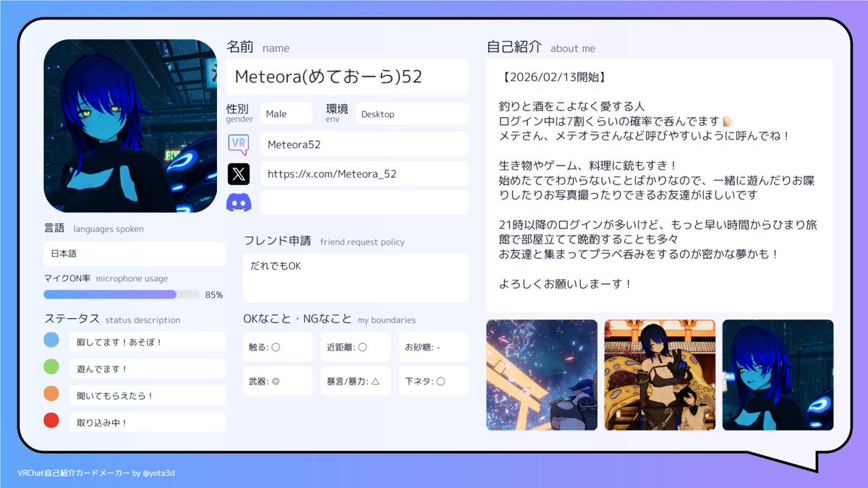Click the ステータス status description heading
The width and height of the screenshot is (868, 488).
112,320
